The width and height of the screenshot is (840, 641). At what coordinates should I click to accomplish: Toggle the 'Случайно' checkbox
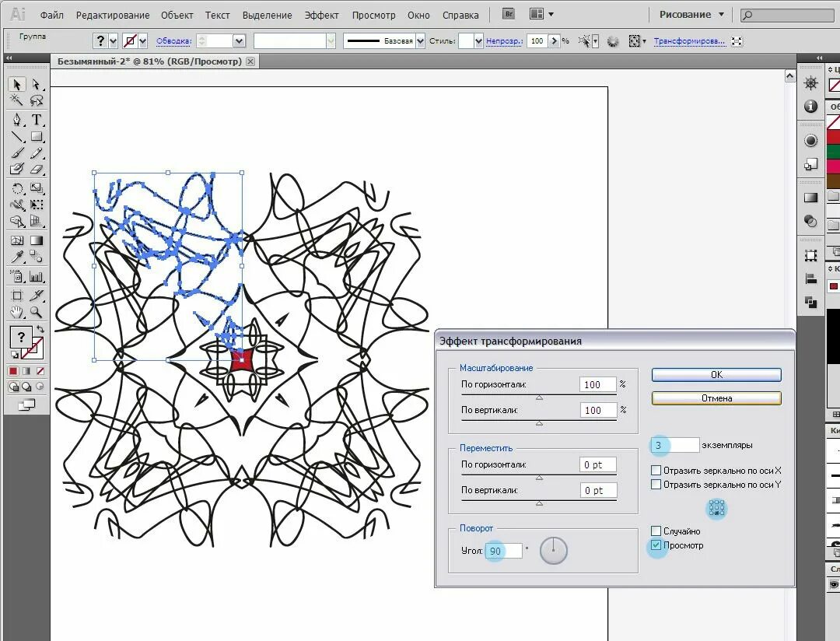click(656, 531)
